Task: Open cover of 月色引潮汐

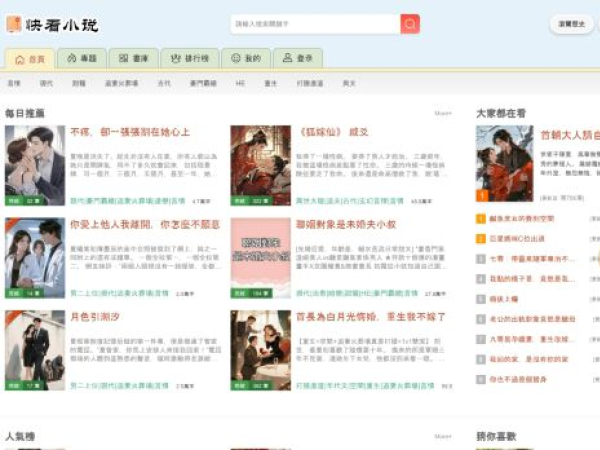Action: pyautogui.click(x=35, y=350)
